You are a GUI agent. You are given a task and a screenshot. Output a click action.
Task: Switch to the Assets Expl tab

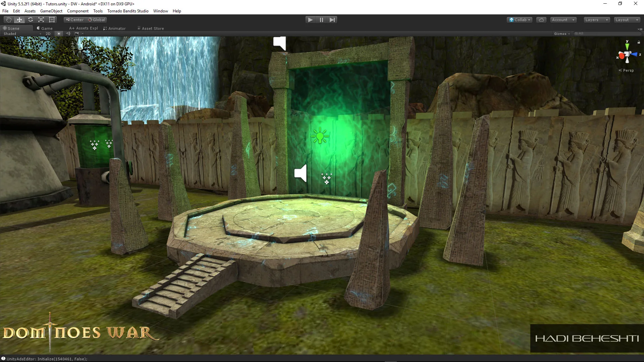tap(84, 28)
